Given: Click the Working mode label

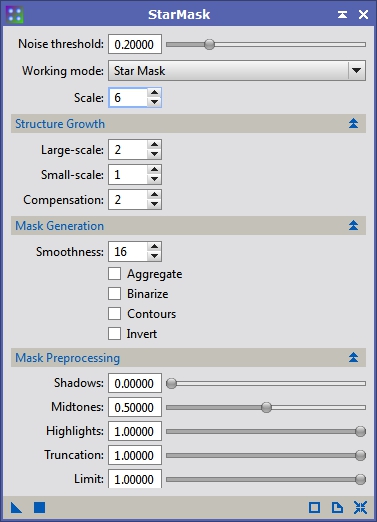Looking at the screenshot, I should tap(63, 71).
